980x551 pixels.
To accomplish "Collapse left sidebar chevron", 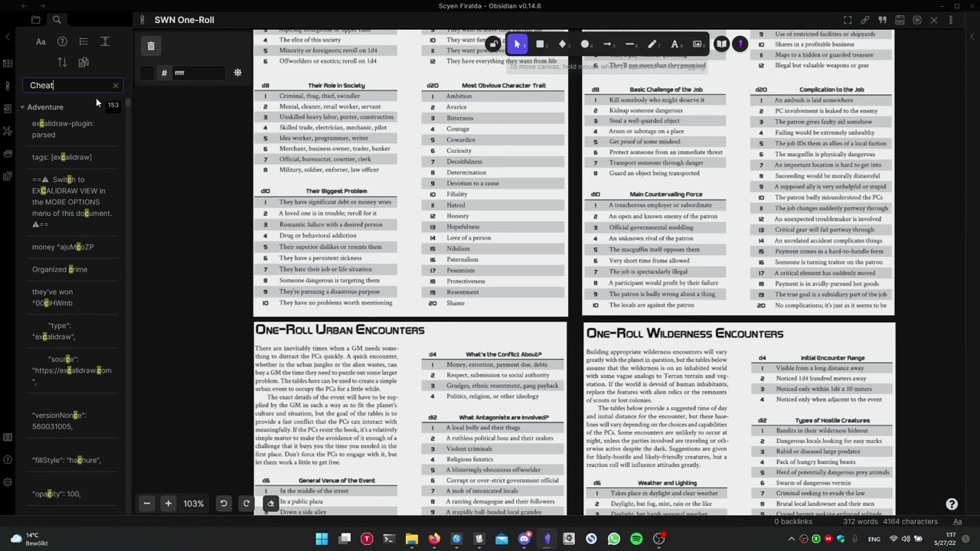I will (8, 36).
